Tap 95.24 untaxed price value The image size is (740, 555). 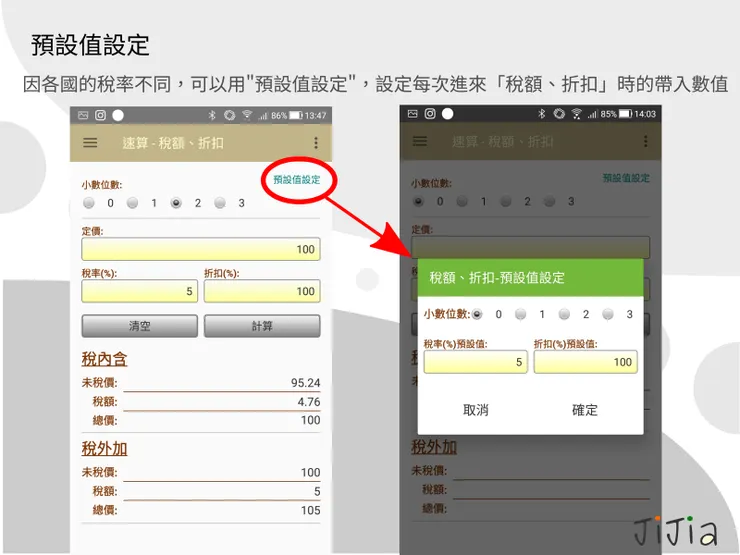click(305, 383)
